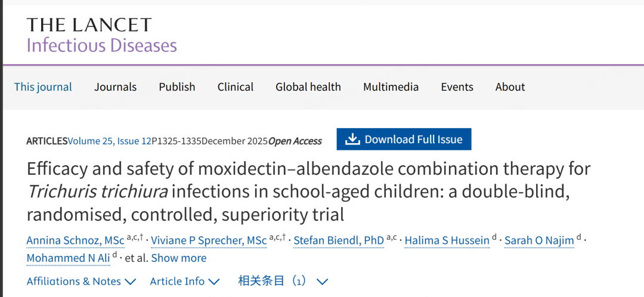
Task: Select the Events menu item
Action: [457, 87]
